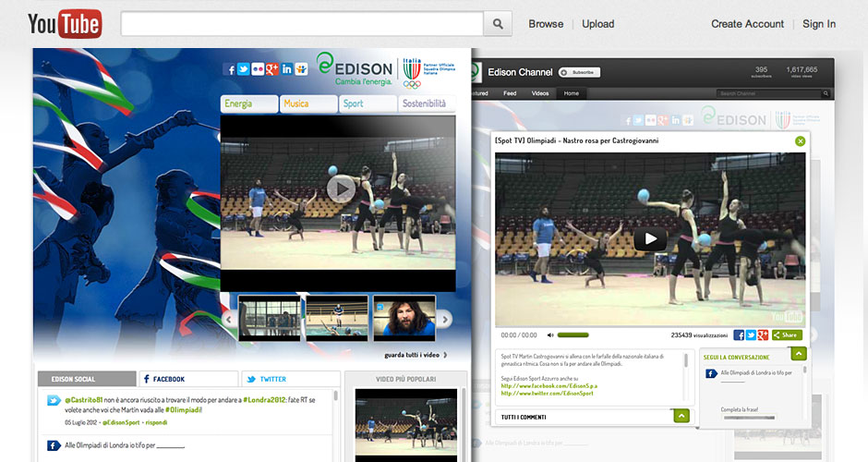Click Facebook tag icon in conversation panel
Image resolution: width=868 pixels, height=462 pixels.
click(x=711, y=374)
